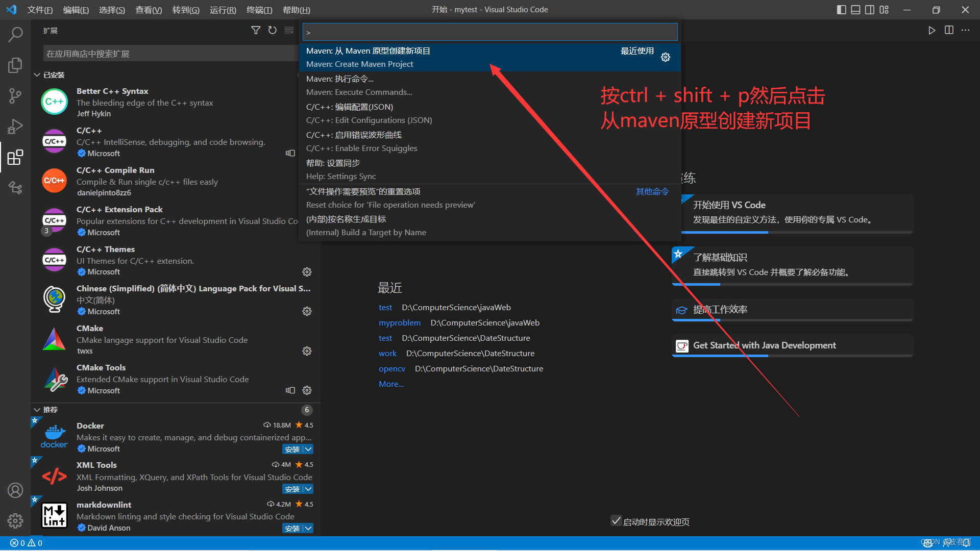Open Get Started with Java Development
The height and width of the screenshot is (551, 980).
[792, 346]
